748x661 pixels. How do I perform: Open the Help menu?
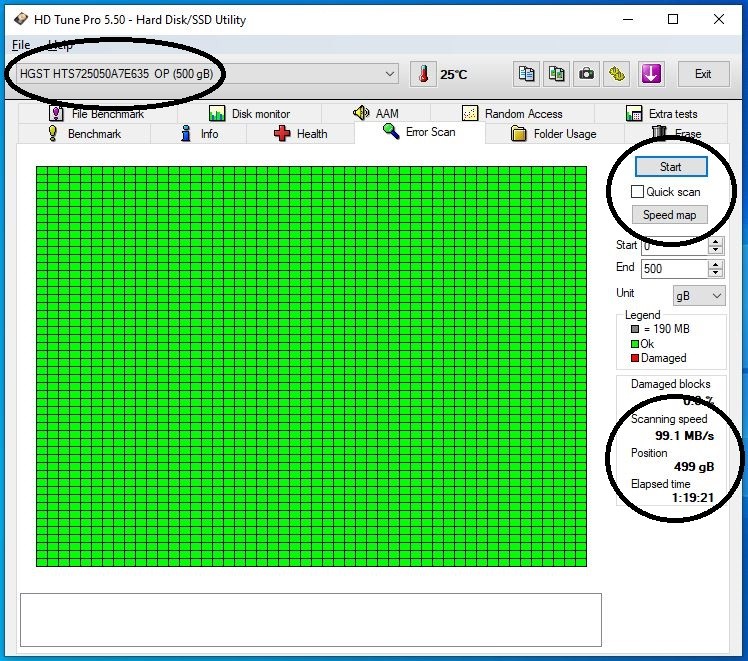(61, 45)
